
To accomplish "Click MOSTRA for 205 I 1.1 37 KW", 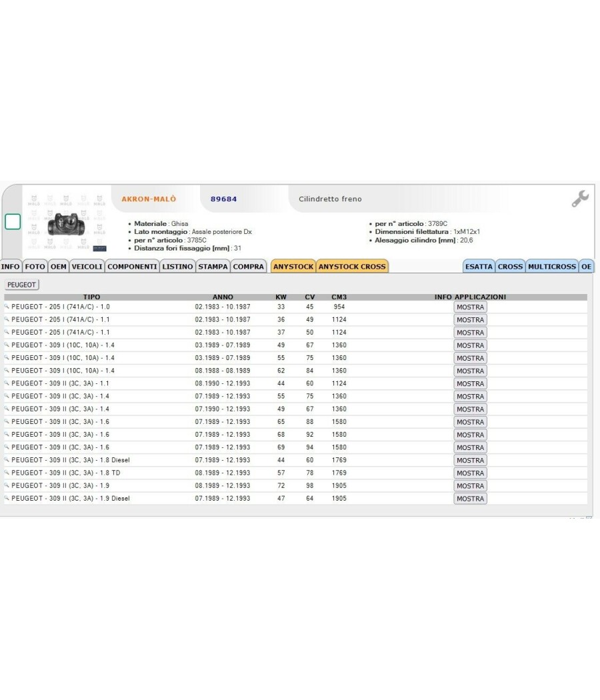I will click(x=470, y=333).
